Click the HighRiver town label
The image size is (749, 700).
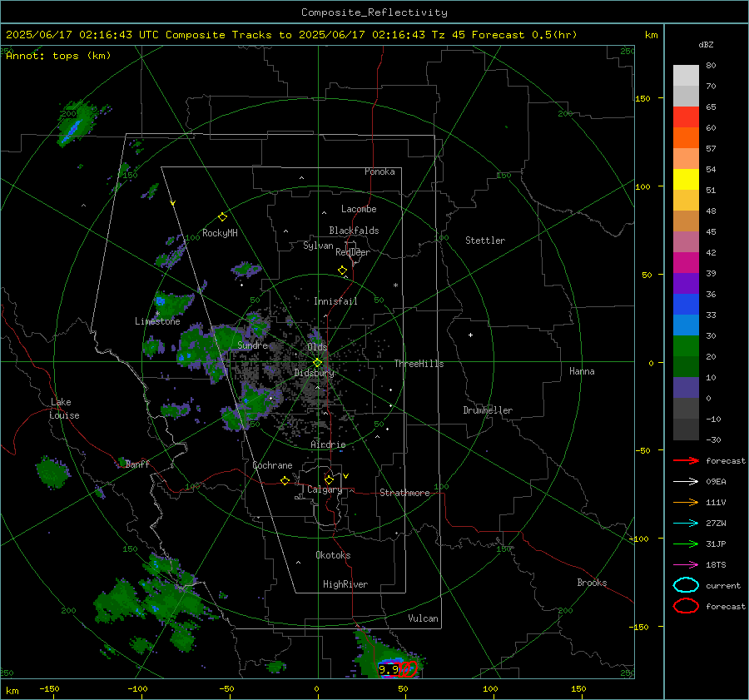pyautogui.click(x=345, y=584)
